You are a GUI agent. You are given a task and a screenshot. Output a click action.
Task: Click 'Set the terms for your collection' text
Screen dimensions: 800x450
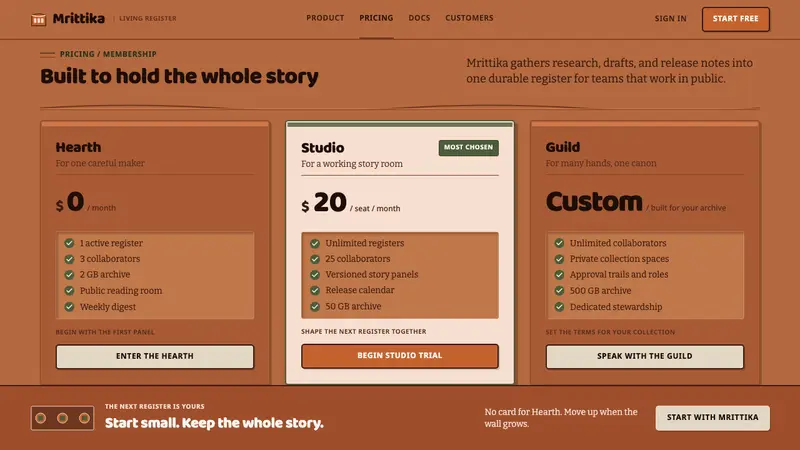(x=610, y=332)
